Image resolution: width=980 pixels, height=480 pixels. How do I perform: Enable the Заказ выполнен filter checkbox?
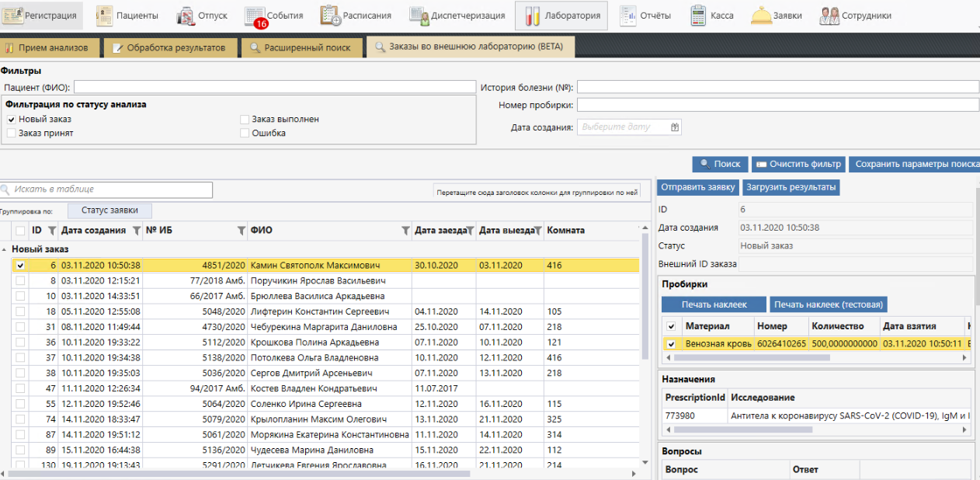(x=245, y=120)
